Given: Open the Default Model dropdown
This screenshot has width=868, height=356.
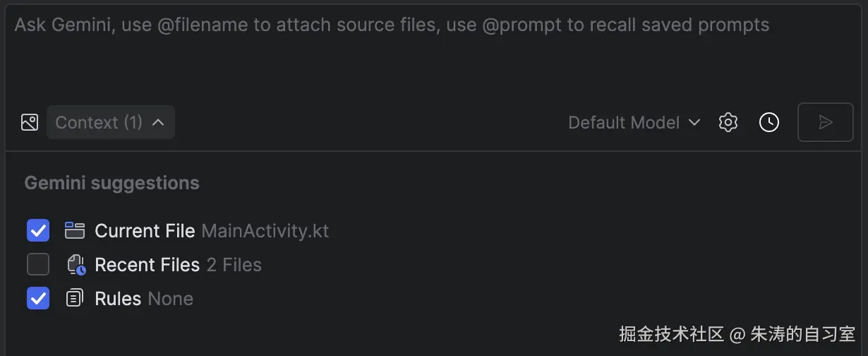Looking at the screenshot, I should [633, 122].
